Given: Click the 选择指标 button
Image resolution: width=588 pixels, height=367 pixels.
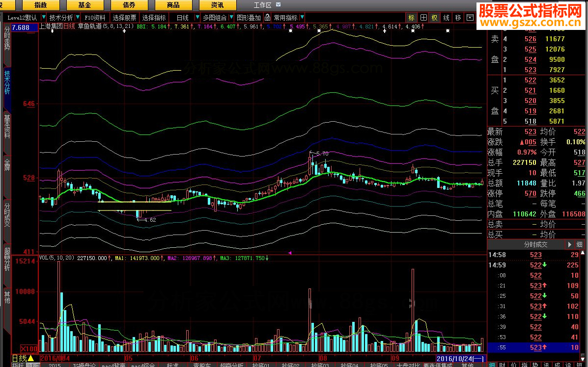Looking at the screenshot, I should (x=154, y=18).
